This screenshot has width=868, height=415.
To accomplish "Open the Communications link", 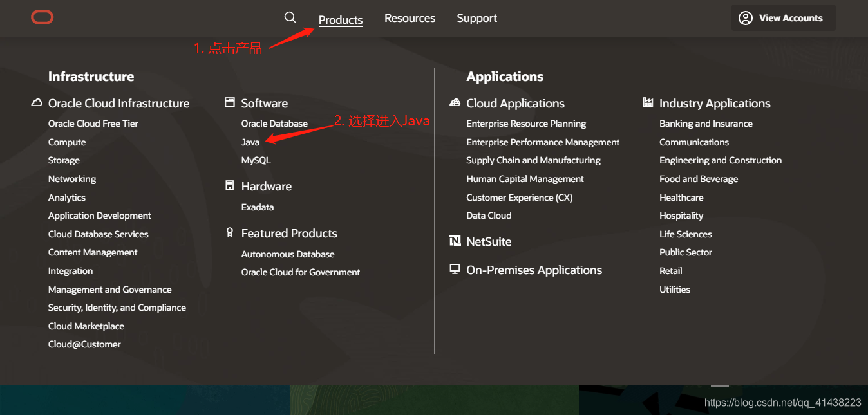I will 694,142.
